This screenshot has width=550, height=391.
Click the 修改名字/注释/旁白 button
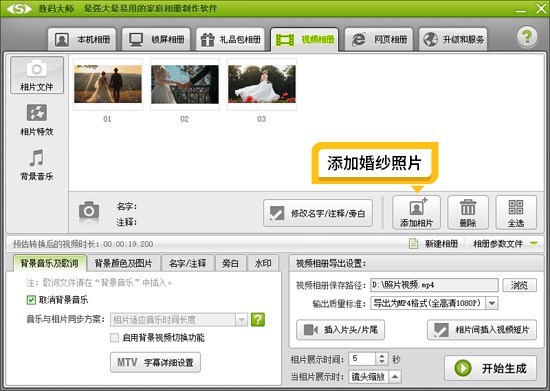[318, 213]
